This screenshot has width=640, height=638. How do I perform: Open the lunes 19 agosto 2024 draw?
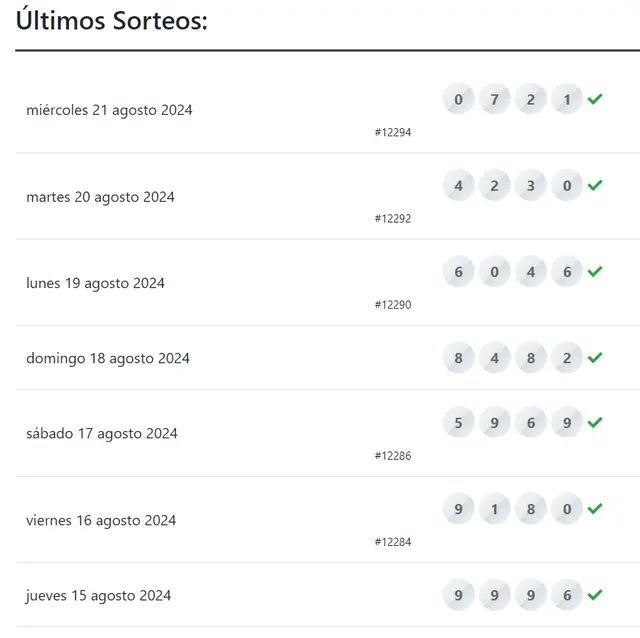[96, 283]
